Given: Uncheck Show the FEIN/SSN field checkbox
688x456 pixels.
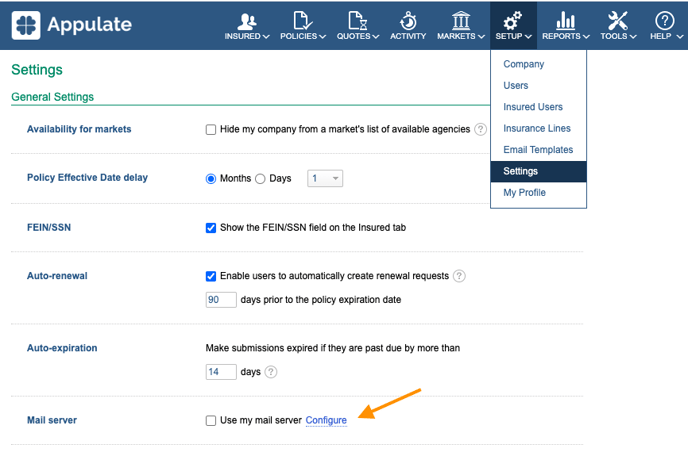Looking at the screenshot, I should tap(211, 228).
